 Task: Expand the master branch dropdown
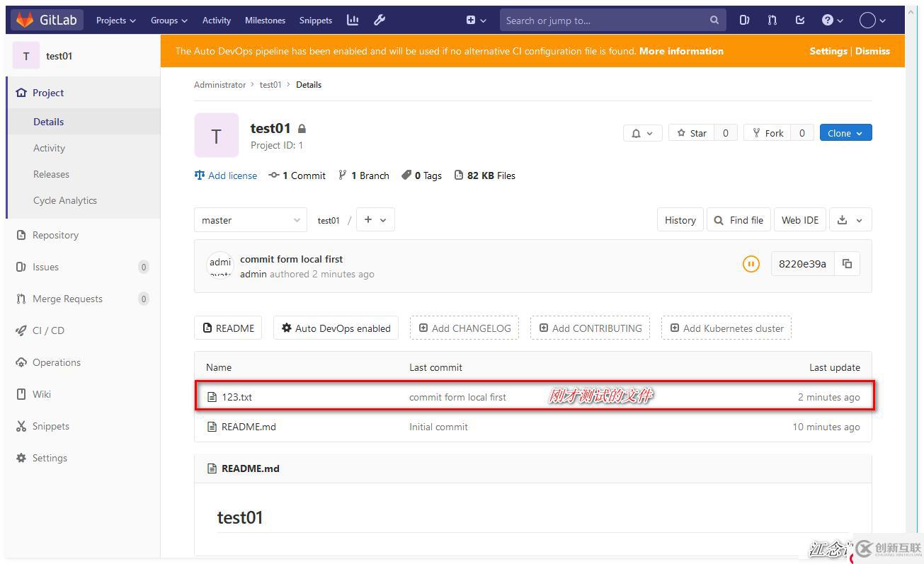pos(250,219)
